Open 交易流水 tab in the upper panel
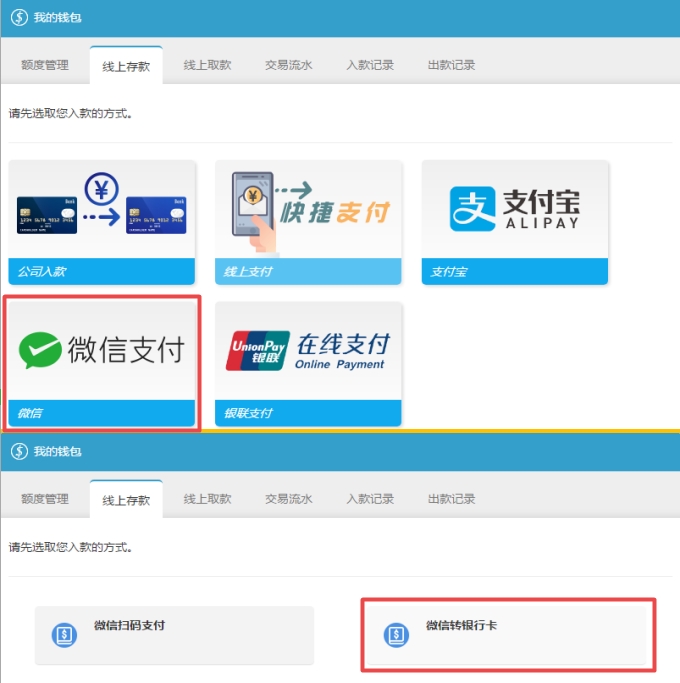Viewport: 680px width, 683px height. (289, 65)
